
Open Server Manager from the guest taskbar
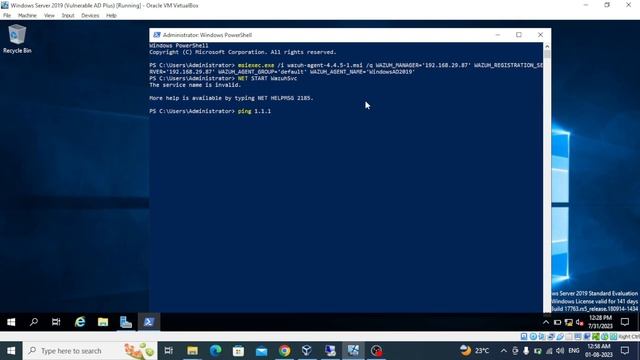coord(126,322)
